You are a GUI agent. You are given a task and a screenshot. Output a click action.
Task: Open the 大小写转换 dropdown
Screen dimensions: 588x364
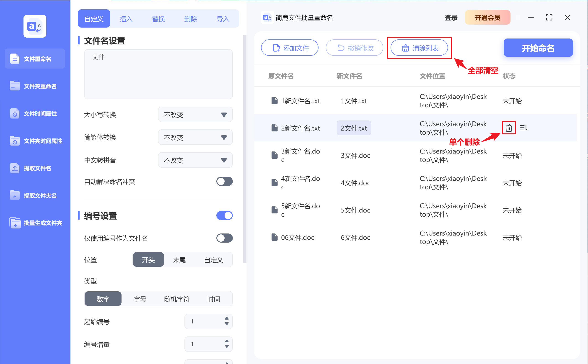pos(195,115)
